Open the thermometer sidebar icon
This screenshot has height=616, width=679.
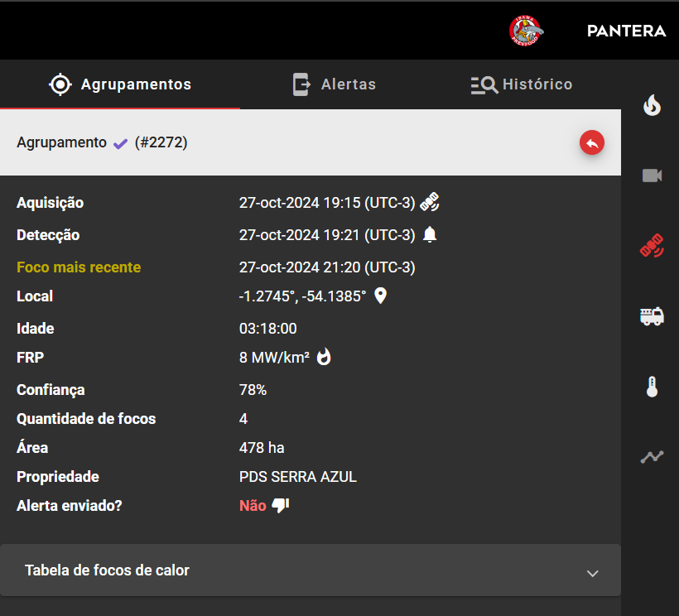pyautogui.click(x=652, y=387)
